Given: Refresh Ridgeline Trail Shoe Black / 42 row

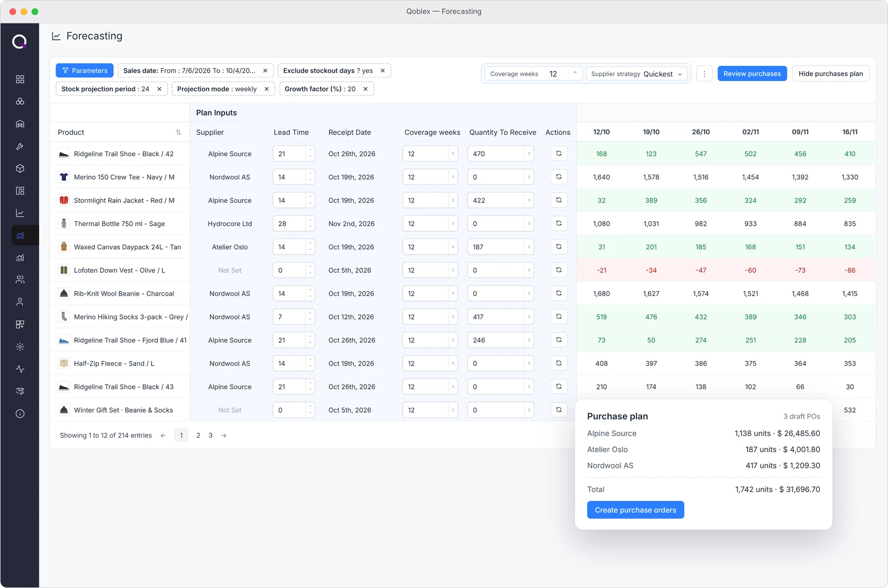Looking at the screenshot, I should (x=559, y=154).
